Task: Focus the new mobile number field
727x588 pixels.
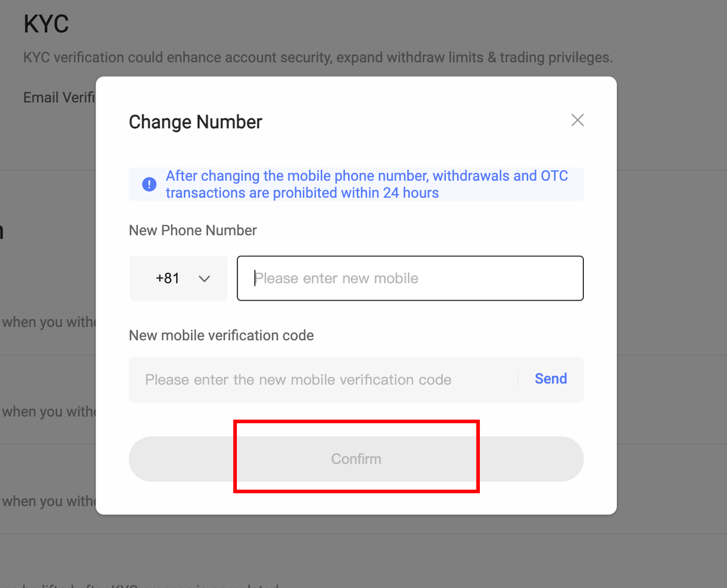Action: pos(410,278)
